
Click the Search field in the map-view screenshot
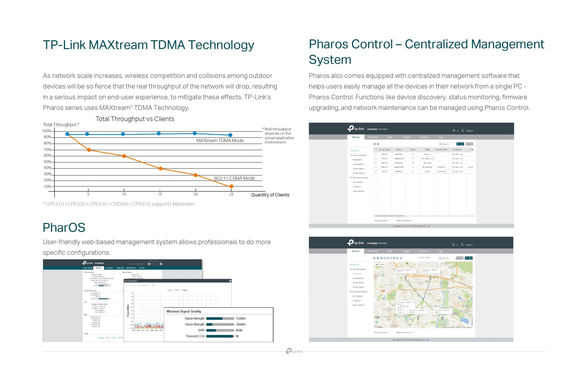pos(446,258)
